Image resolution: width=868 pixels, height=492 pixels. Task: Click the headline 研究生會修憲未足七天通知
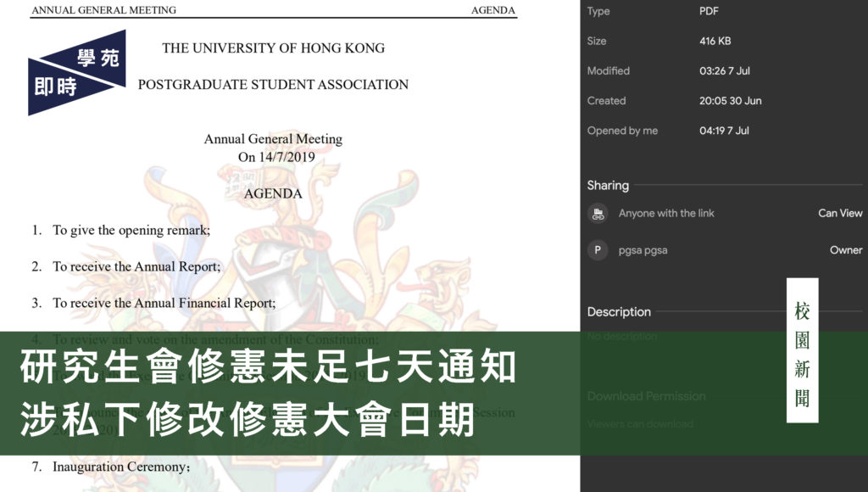[x=269, y=366]
